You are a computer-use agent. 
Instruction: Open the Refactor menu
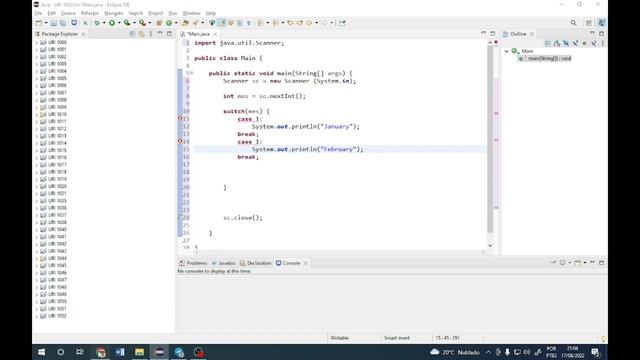coord(90,13)
